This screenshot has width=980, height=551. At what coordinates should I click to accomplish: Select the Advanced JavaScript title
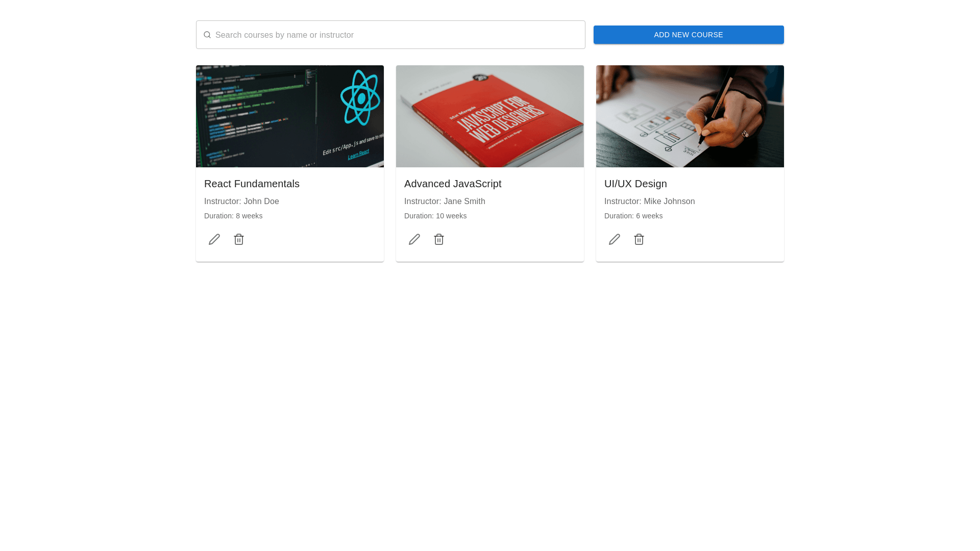click(x=453, y=184)
